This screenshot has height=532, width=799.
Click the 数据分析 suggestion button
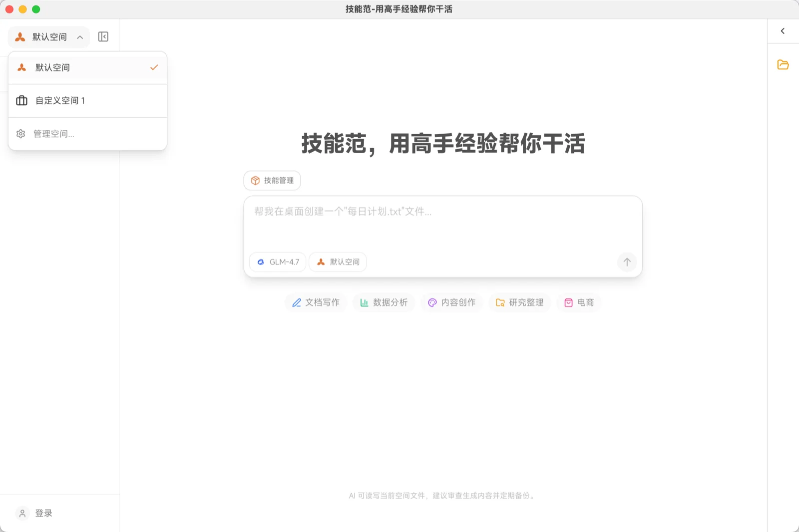coord(384,302)
